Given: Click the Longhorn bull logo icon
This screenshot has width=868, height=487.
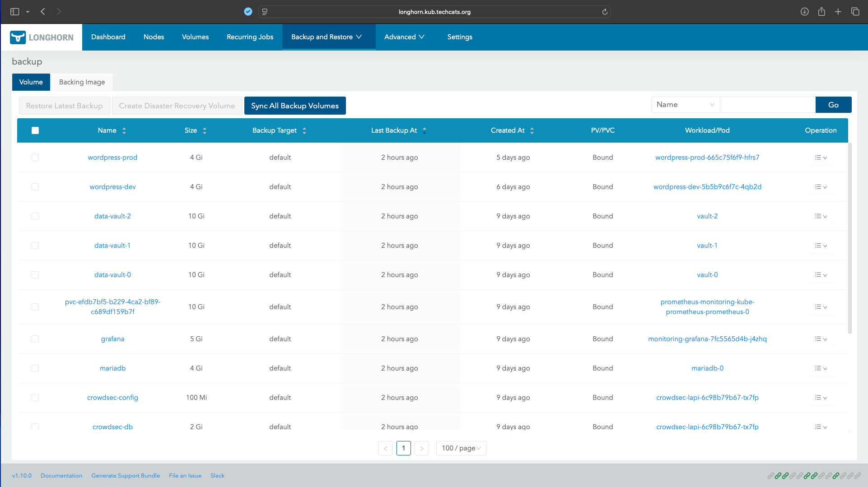Looking at the screenshot, I should tap(17, 37).
